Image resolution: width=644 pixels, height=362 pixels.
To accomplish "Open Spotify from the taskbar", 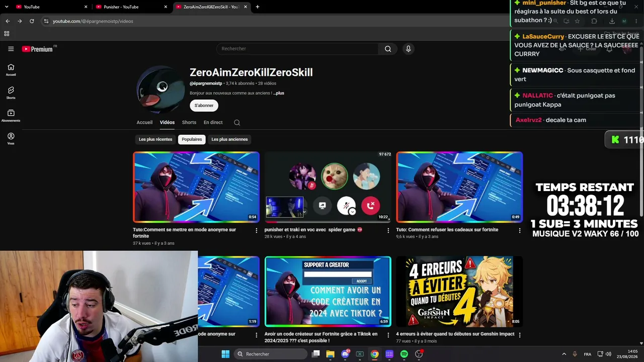I will pos(404,354).
